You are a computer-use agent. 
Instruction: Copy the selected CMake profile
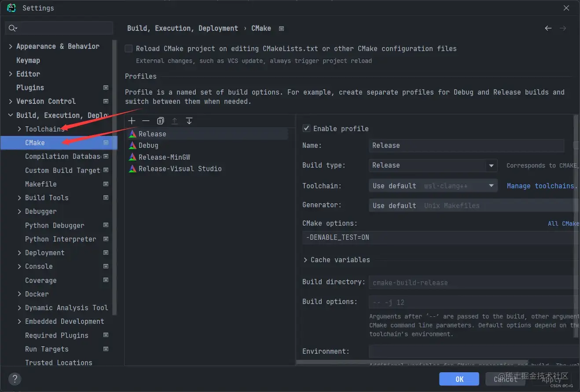(161, 121)
